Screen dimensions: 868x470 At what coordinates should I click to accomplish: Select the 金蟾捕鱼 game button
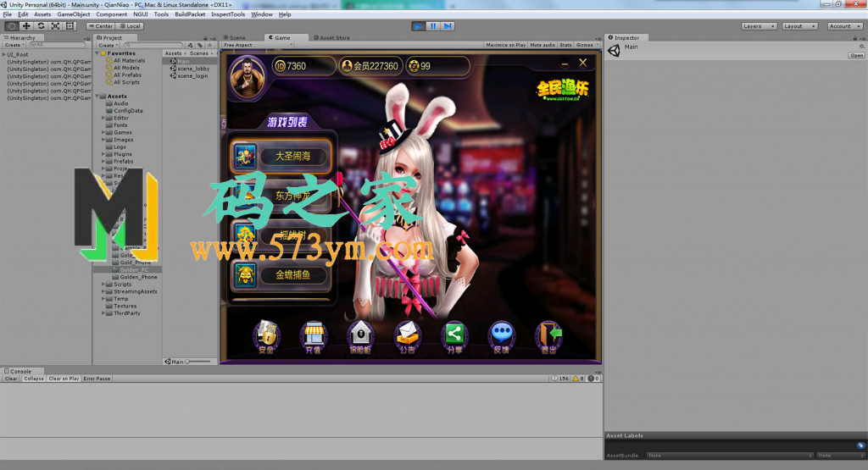click(x=281, y=275)
